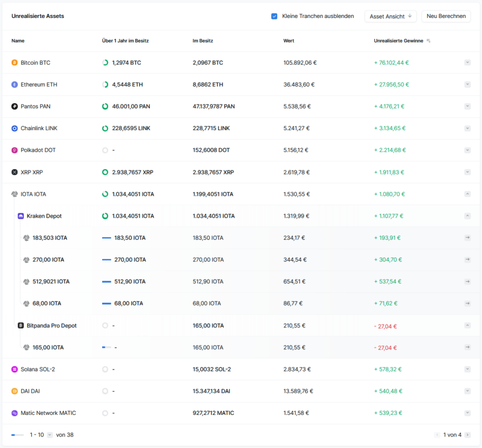Click the Solana SOL-2 coin icon

15,369
